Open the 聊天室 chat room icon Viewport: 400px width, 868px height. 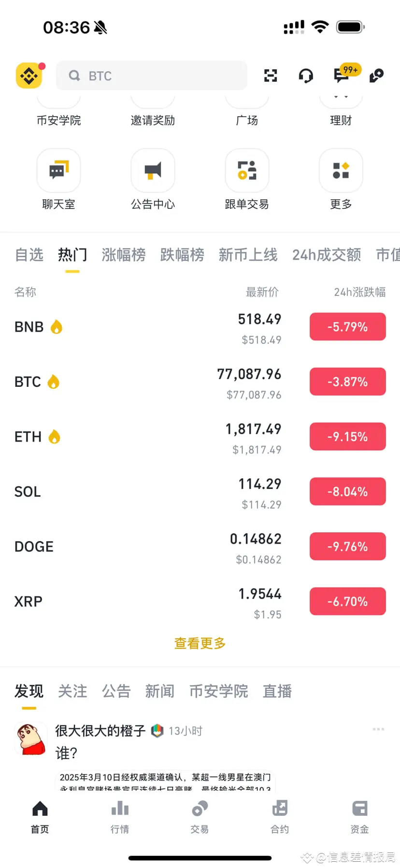coord(58,170)
